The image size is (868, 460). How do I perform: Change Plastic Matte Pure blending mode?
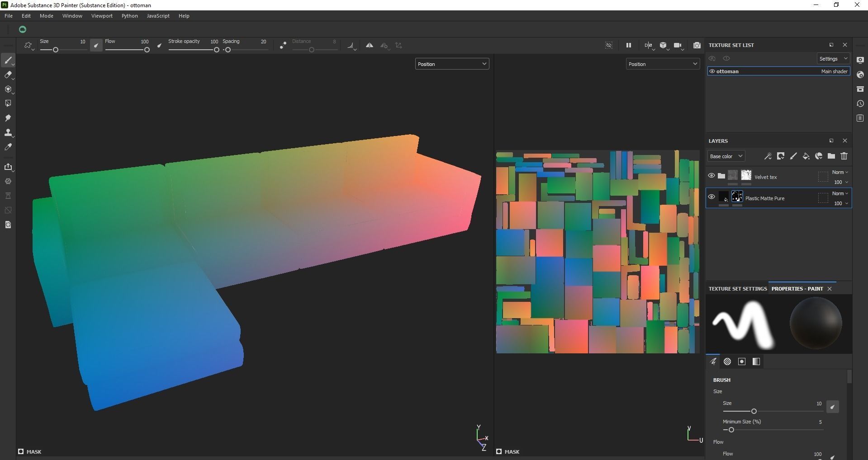tap(840, 193)
